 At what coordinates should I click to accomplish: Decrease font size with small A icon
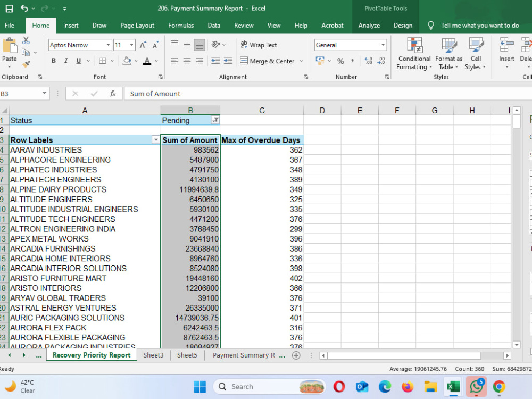[155, 45]
